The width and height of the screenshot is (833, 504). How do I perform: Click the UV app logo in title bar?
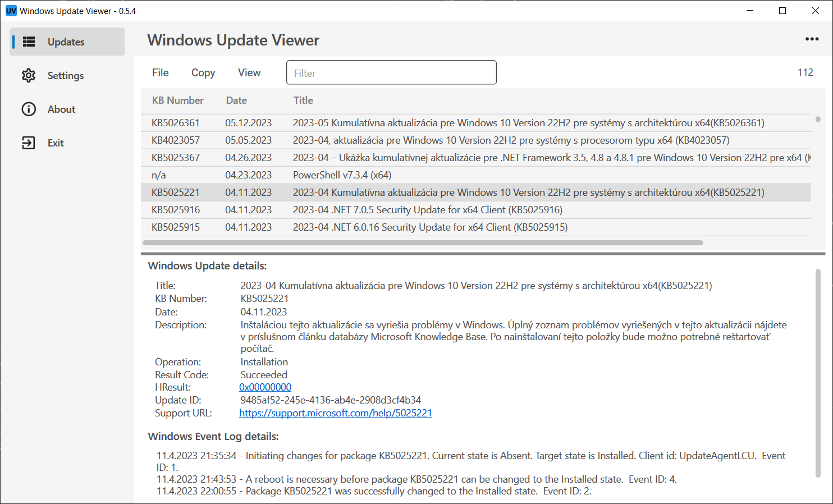click(x=11, y=11)
